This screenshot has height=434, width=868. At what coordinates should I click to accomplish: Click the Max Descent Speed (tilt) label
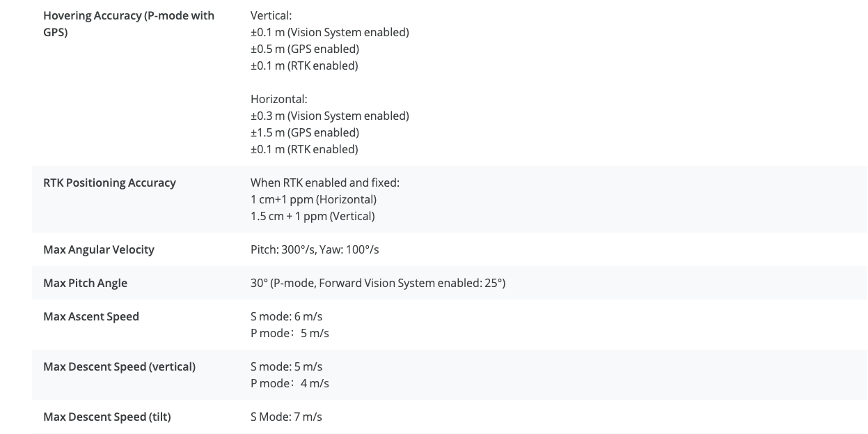107,417
